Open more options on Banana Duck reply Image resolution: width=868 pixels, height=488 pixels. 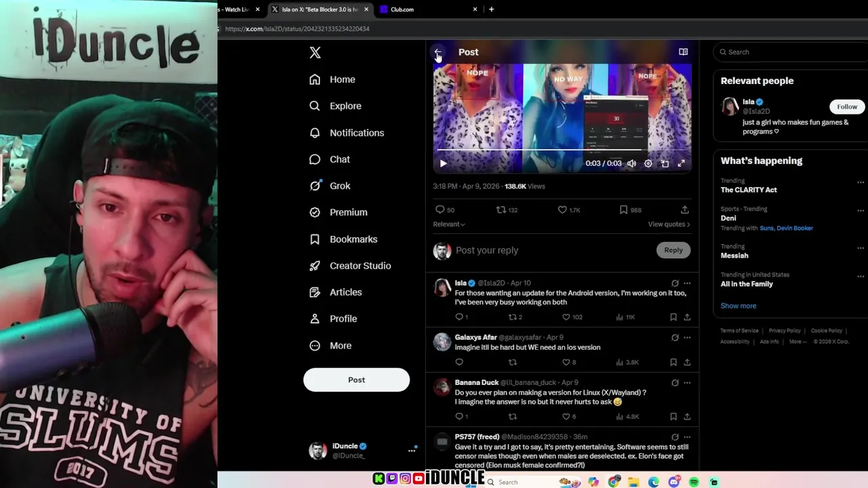click(687, 383)
